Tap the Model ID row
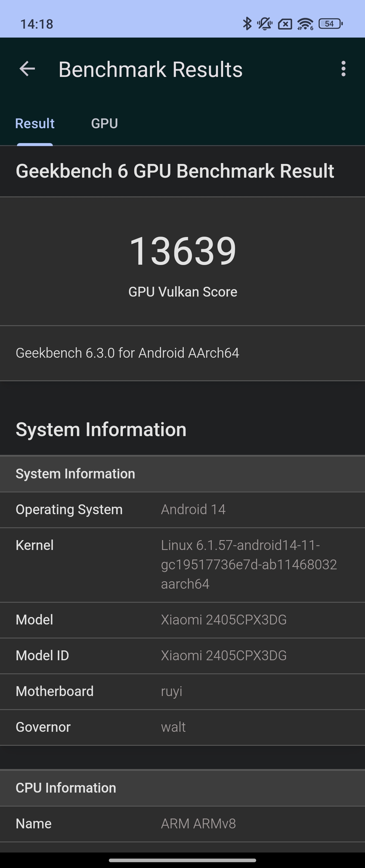Viewport: 365px width, 868px height. (x=182, y=656)
